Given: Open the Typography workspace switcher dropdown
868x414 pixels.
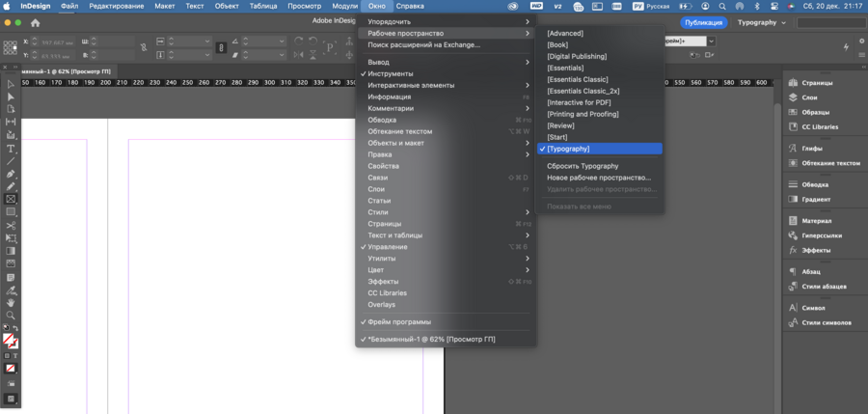Looking at the screenshot, I should 761,23.
